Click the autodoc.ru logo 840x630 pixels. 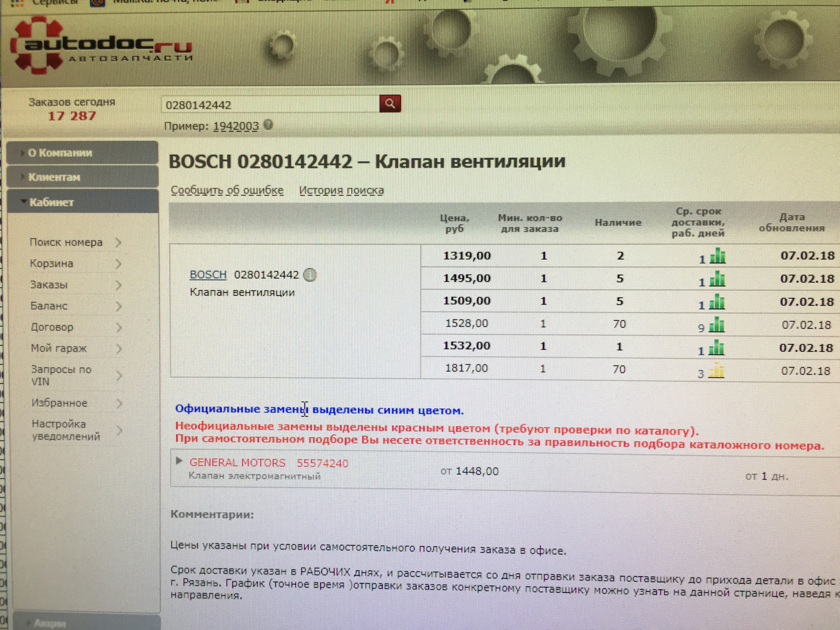(102, 46)
